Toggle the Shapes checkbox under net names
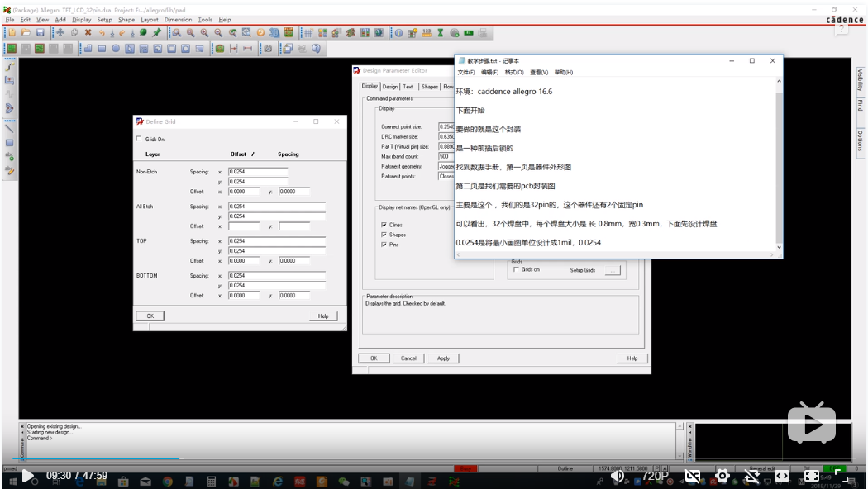 tap(384, 235)
